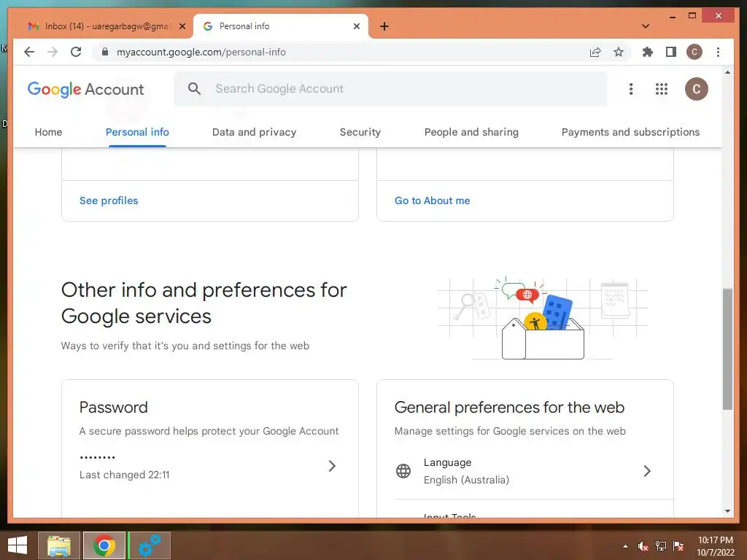Open the blue gears taskbar app
747x560 pixels.
149,545
